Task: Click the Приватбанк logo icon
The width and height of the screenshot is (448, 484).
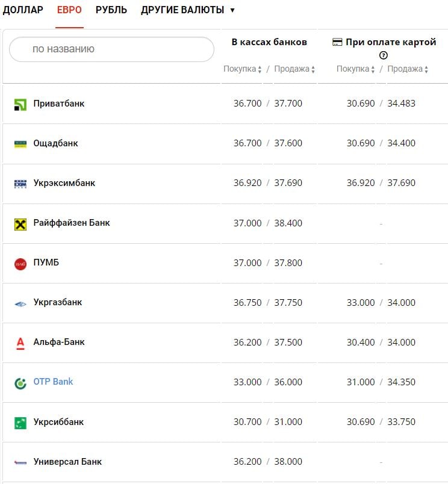Action: [20, 104]
